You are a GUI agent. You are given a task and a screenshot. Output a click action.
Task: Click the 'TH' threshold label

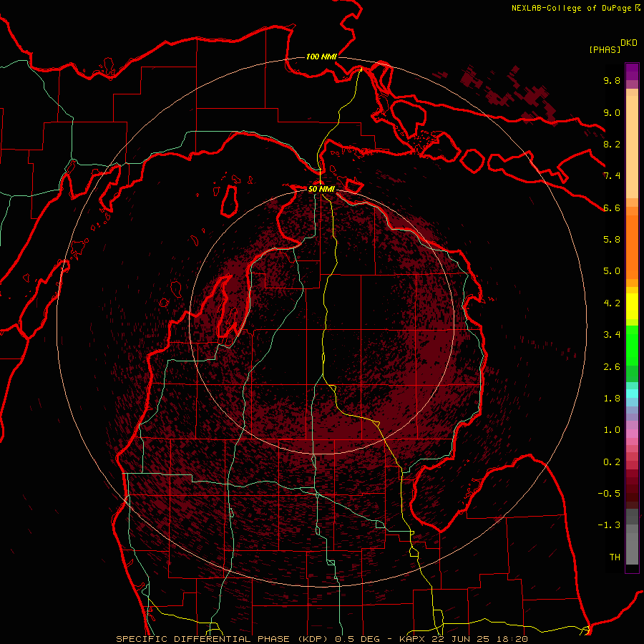click(x=615, y=557)
